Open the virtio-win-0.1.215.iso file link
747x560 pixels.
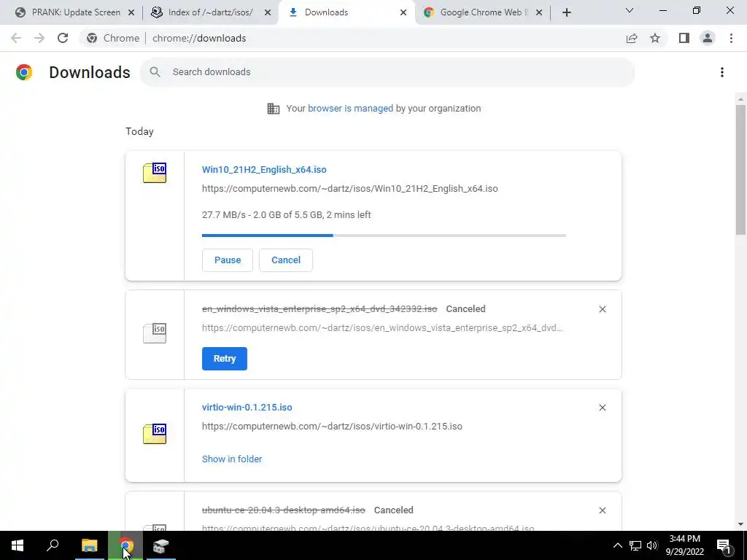(247, 407)
